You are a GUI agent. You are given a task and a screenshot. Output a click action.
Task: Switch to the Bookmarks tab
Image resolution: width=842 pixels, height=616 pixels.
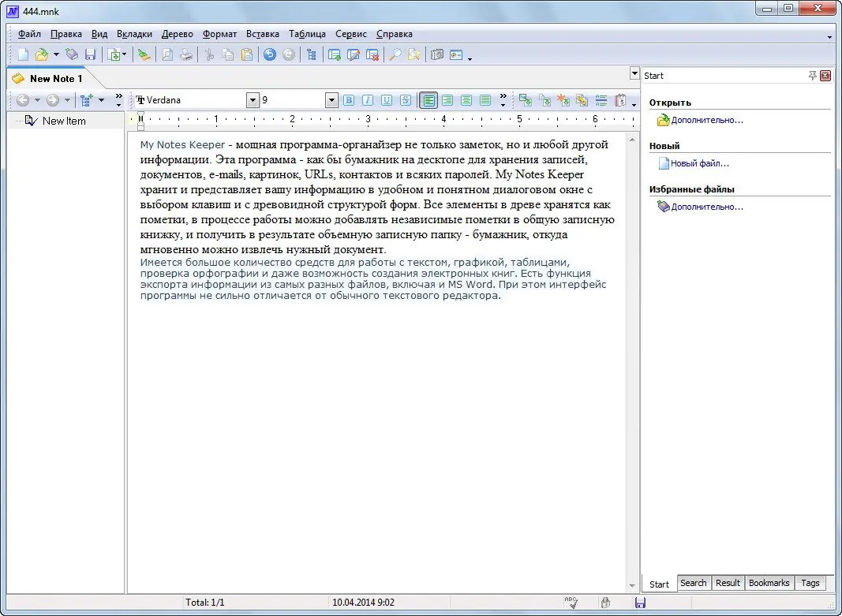[769, 583]
